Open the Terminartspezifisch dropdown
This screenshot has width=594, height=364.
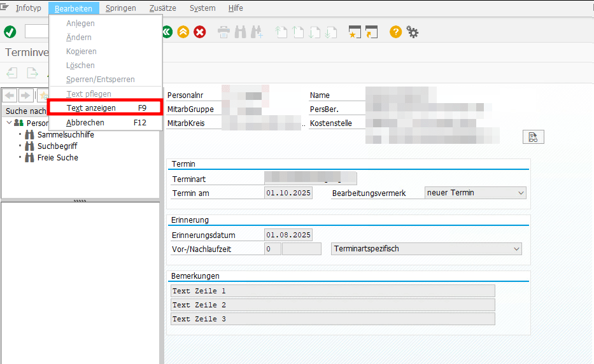point(427,249)
